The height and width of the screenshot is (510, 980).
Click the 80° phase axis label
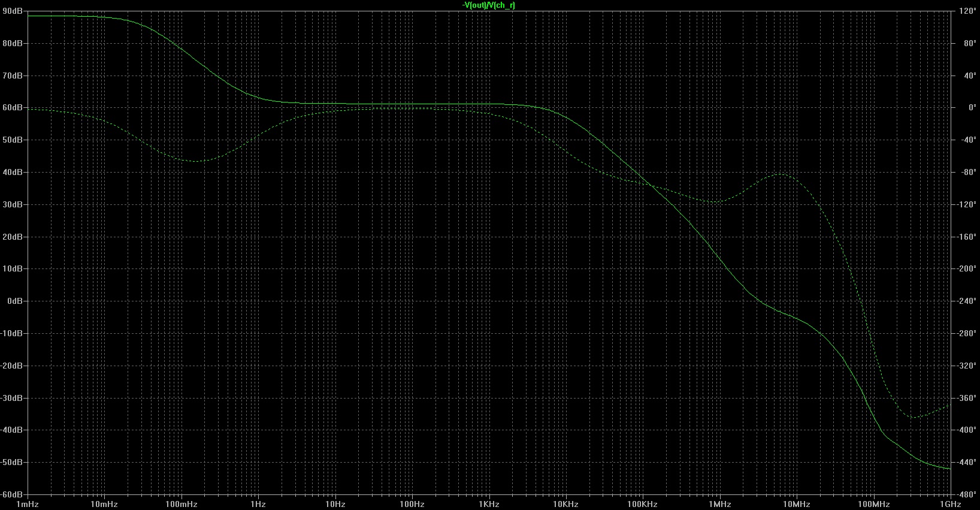coord(969,43)
